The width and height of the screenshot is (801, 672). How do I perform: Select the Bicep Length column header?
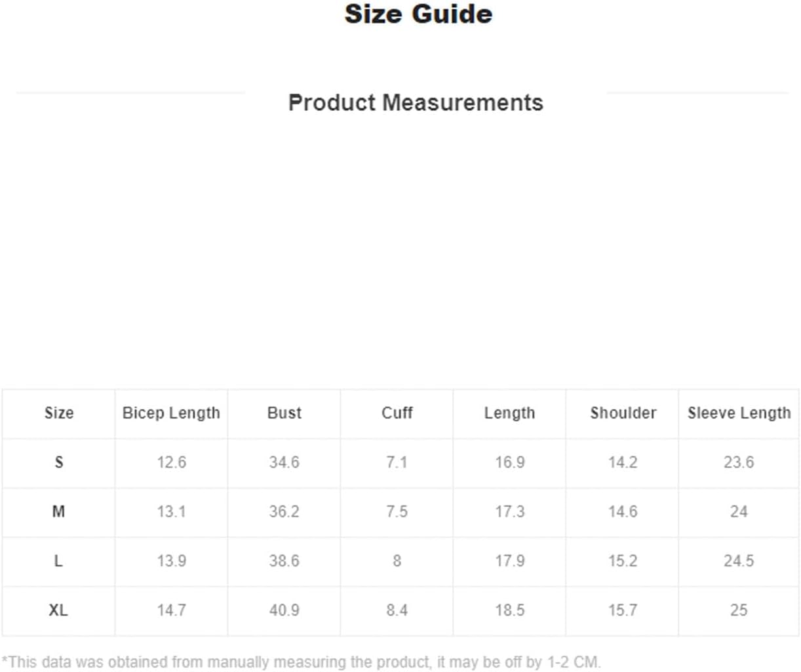click(x=171, y=413)
